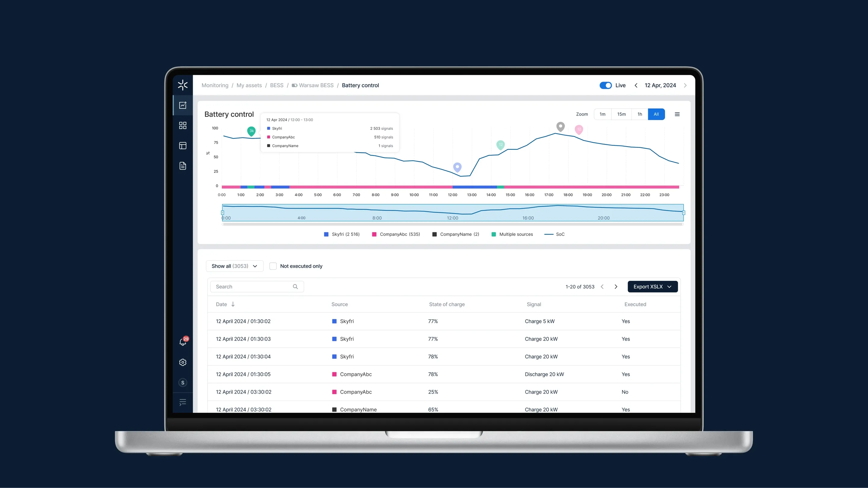Open the Show all (3053) dropdown

pyautogui.click(x=234, y=266)
